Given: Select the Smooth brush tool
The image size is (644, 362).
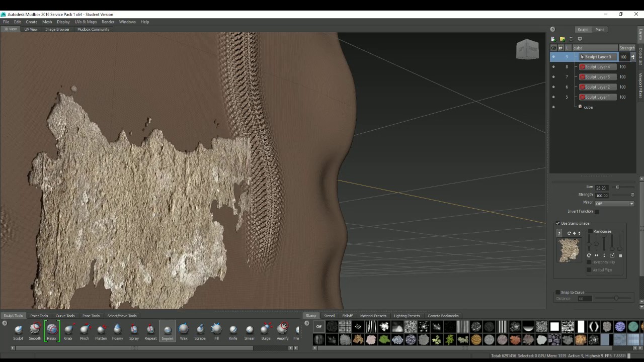Looking at the screenshot, I should 35,331.
